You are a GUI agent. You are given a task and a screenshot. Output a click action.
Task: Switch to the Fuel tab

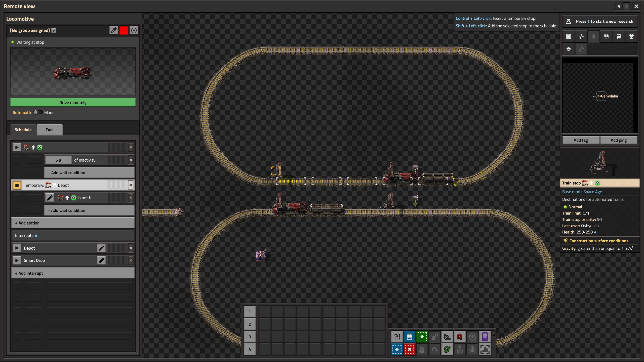(50, 130)
